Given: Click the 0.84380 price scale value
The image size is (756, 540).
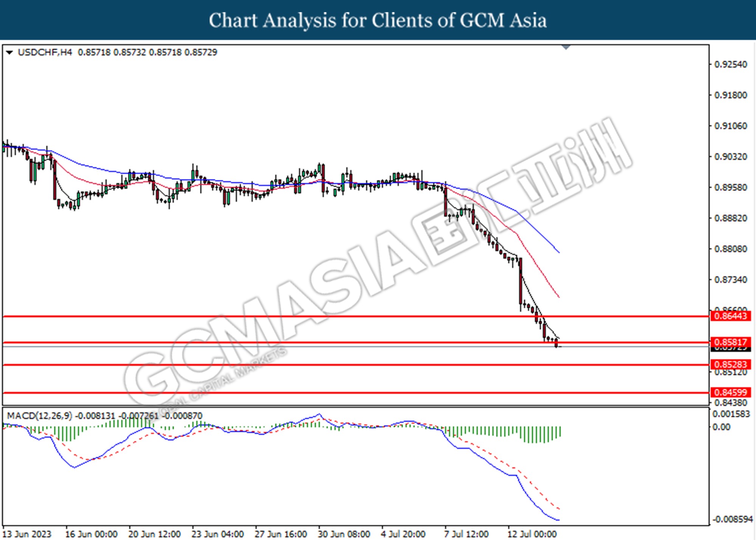Looking at the screenshot, I should click(x=731, y=403).
